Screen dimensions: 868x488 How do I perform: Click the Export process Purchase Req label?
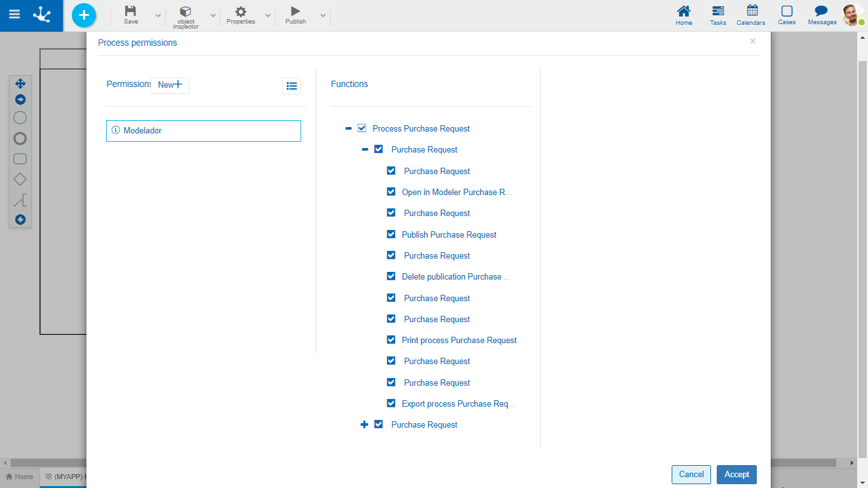point(458,403)
